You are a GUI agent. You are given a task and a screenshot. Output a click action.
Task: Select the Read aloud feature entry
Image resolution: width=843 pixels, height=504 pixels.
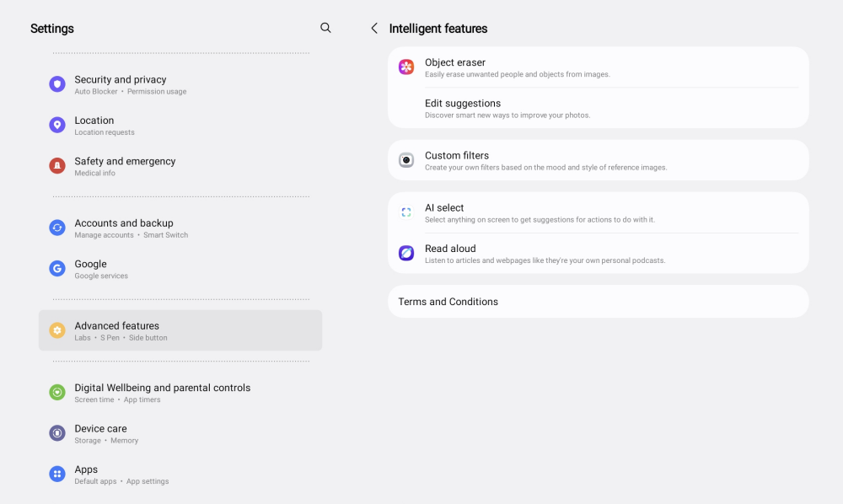pos(450,249)
